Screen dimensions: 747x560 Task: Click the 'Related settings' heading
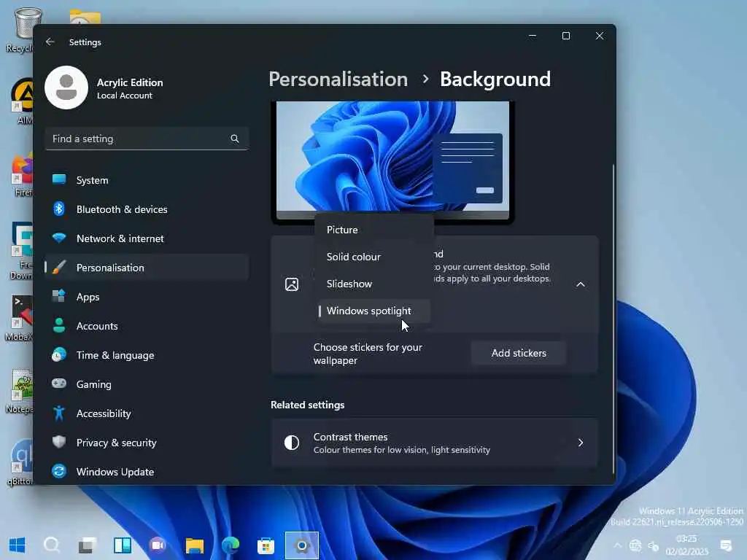coord(308,405)
